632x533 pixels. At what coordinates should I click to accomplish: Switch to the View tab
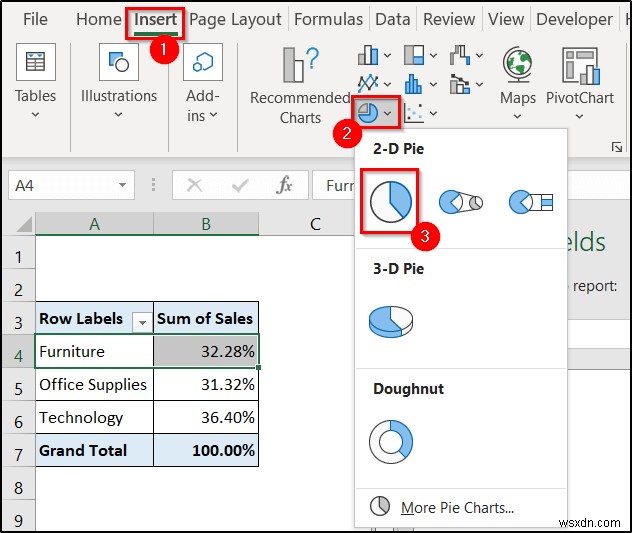[x=506, y=19]
